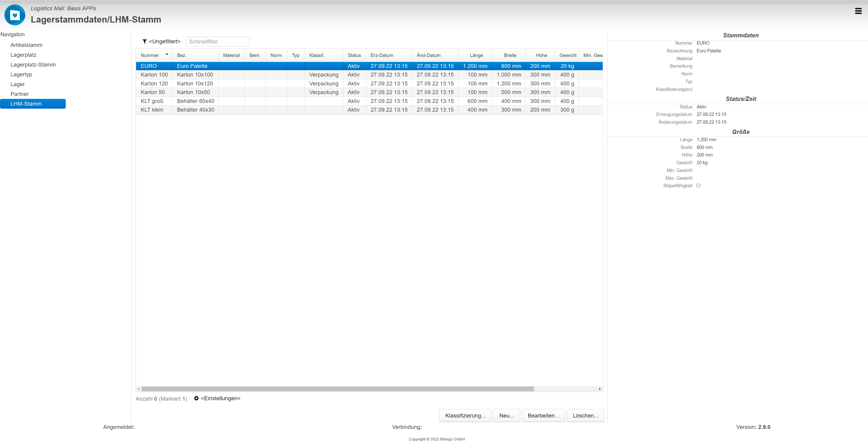This screenshot has width=868, height=443.
Task: Open Lagerplatz-Stamm in navigation
Action: click(33, 64)
